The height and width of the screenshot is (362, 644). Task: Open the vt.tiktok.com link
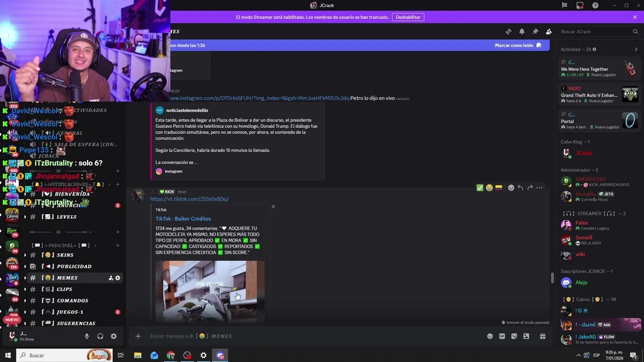(189, 199)
